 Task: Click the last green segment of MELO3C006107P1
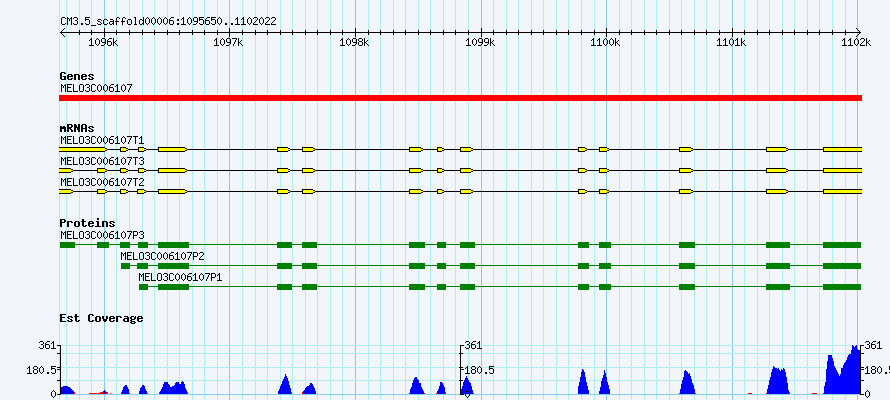coord(842,287)
